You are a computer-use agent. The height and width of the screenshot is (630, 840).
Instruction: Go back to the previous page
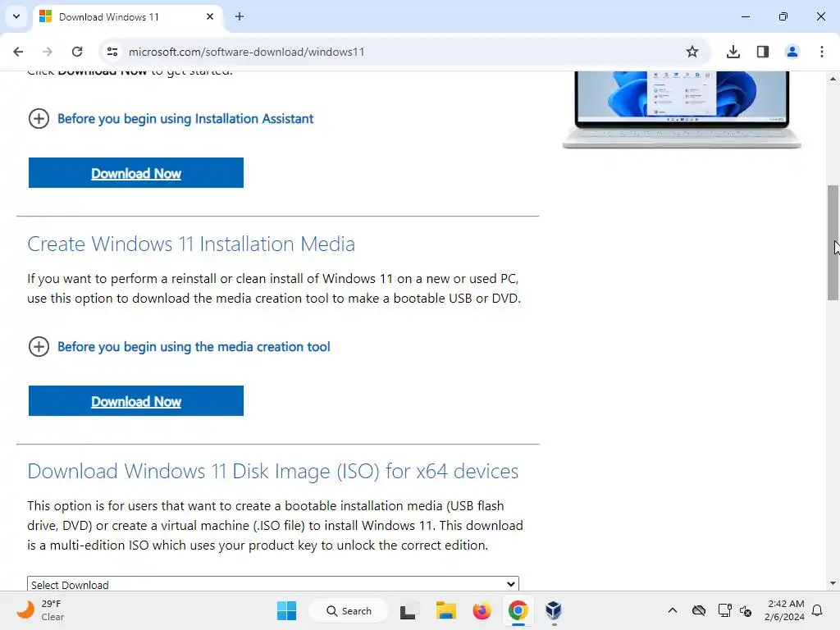[18, 52]
